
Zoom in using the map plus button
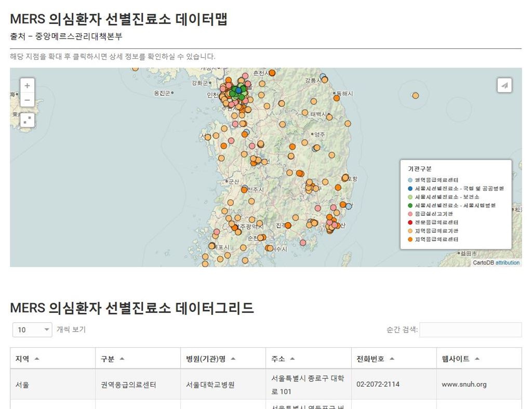pyautogui.click(x=26, y=86)
